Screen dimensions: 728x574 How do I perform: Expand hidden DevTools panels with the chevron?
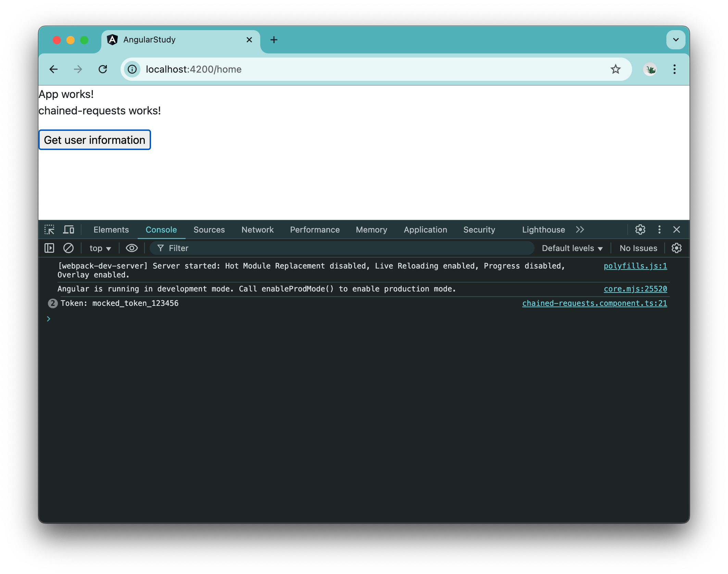580,229
